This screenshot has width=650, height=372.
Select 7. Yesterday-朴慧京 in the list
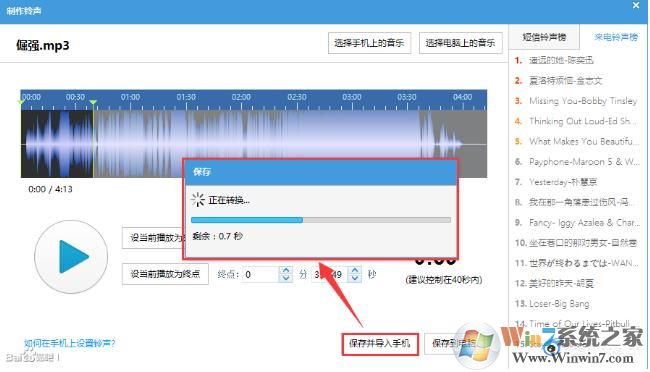coord(556,182)
